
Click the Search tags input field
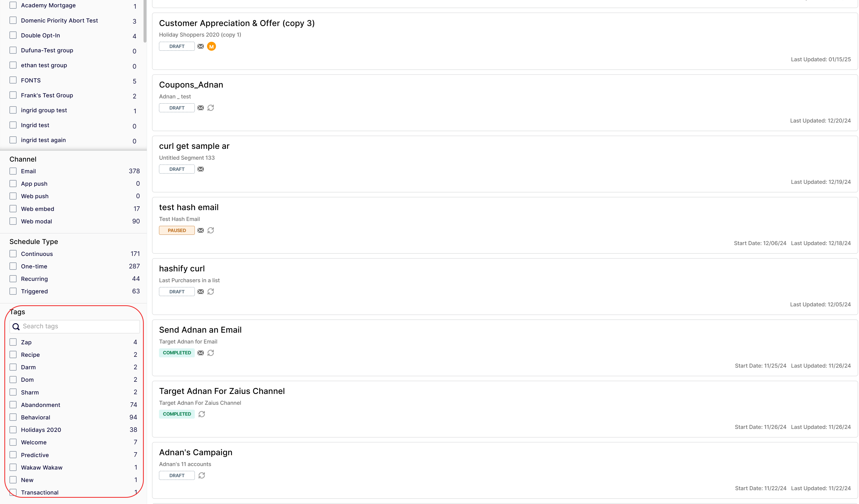(x=80, y=326)
